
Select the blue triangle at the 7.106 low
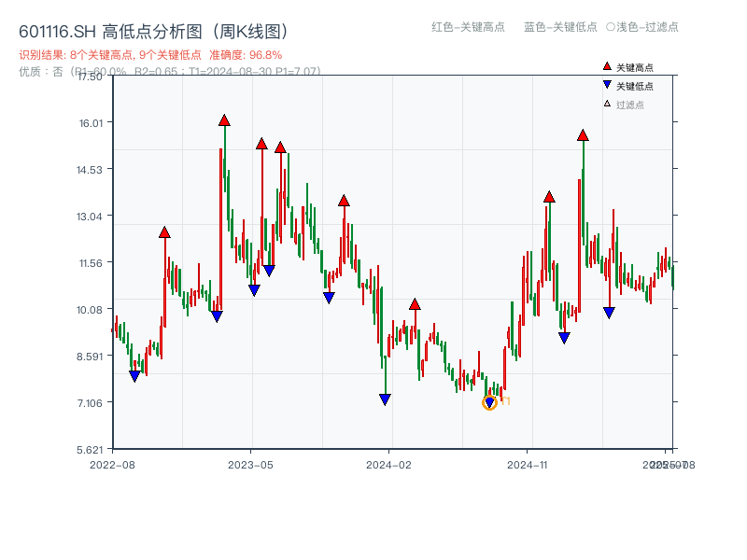click(x=385, y=399)
